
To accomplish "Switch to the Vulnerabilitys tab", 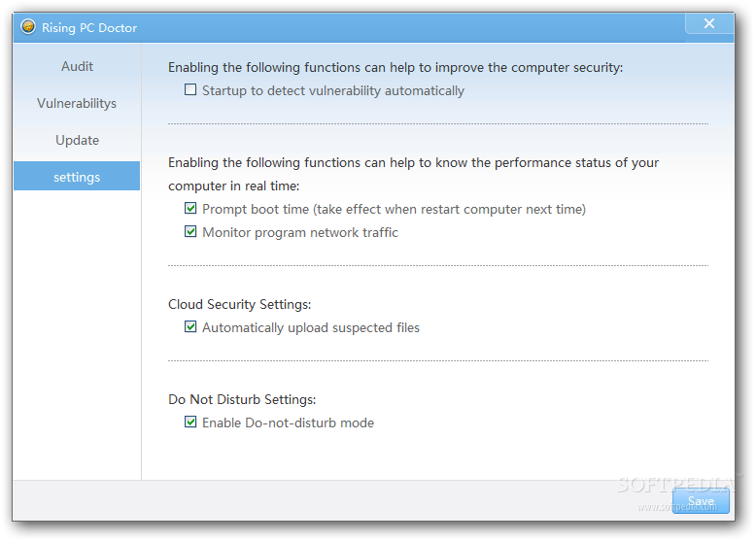I will 77,103.
